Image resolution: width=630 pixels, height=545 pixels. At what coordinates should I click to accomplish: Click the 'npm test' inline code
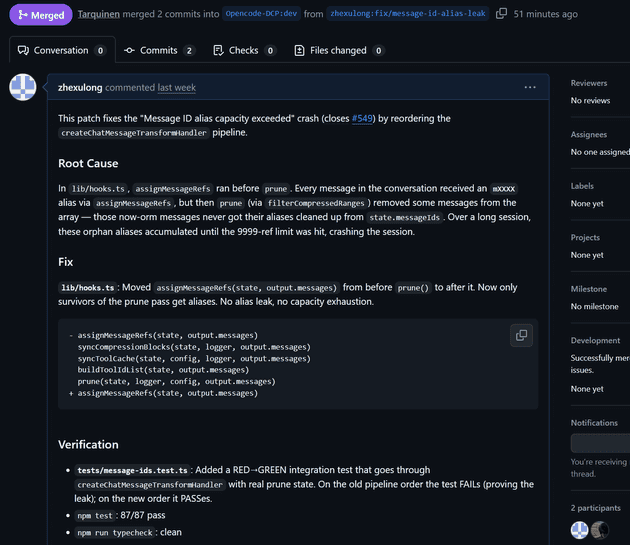click(95, 516)
